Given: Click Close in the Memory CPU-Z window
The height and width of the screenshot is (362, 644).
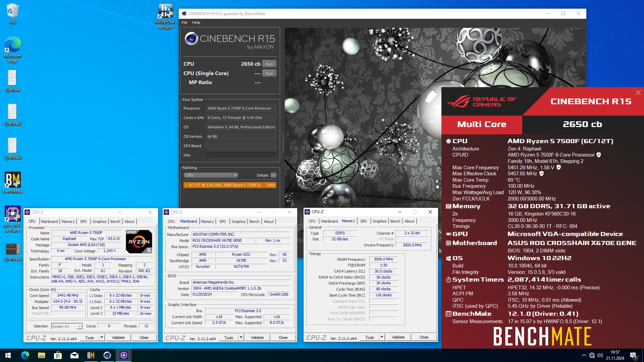Looking at the screenshot, I should (424, 337).
